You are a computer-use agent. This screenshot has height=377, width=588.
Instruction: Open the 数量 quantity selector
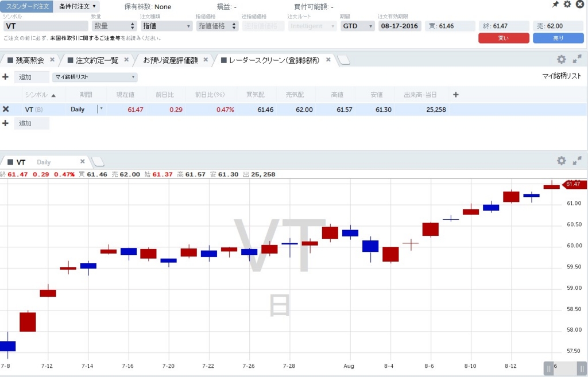(113, 26)
